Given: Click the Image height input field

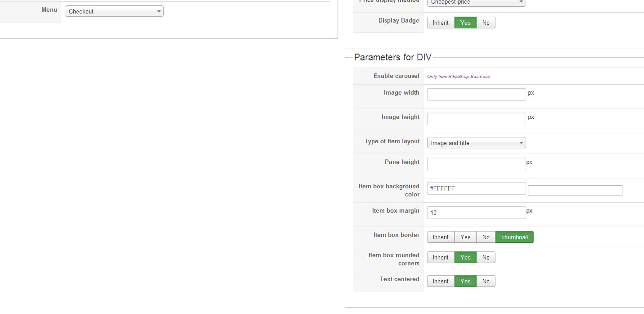Looking at the screenshot, I should 476,119.
